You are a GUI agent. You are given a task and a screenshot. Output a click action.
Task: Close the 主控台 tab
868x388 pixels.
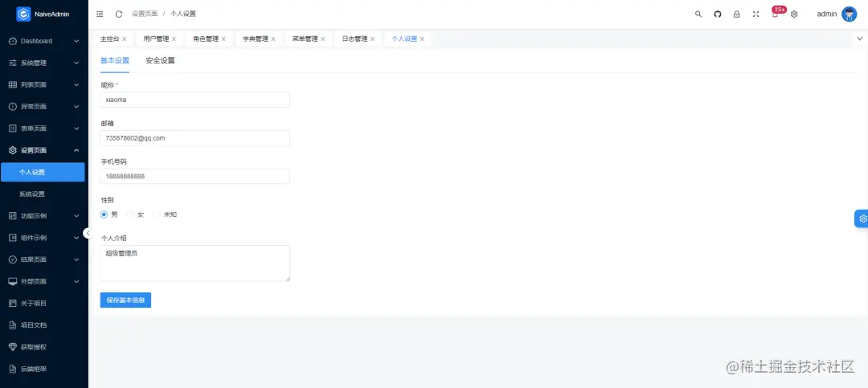pyautogui.click(x=125, y=39)
